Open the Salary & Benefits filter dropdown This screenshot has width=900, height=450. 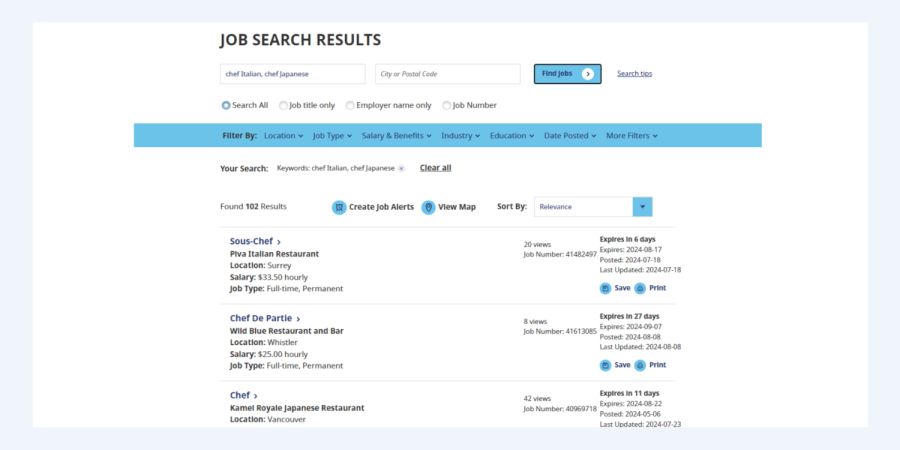pyautogui.click(x=396, y=136)
